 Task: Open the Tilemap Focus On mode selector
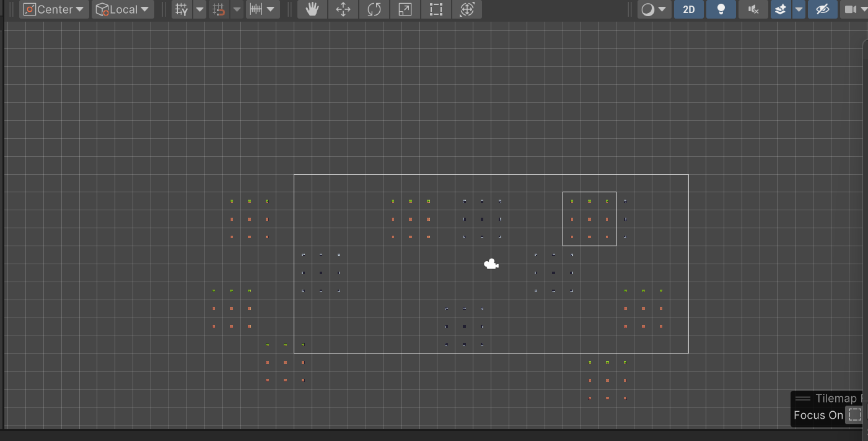(855, 415)
